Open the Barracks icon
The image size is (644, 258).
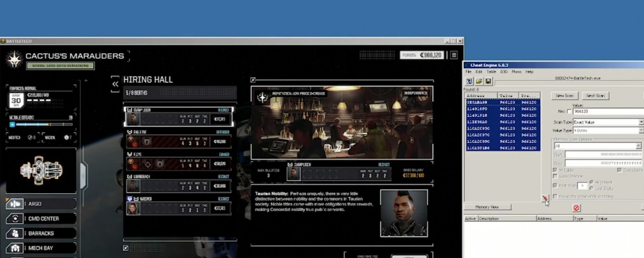click(x=15, y=233)
